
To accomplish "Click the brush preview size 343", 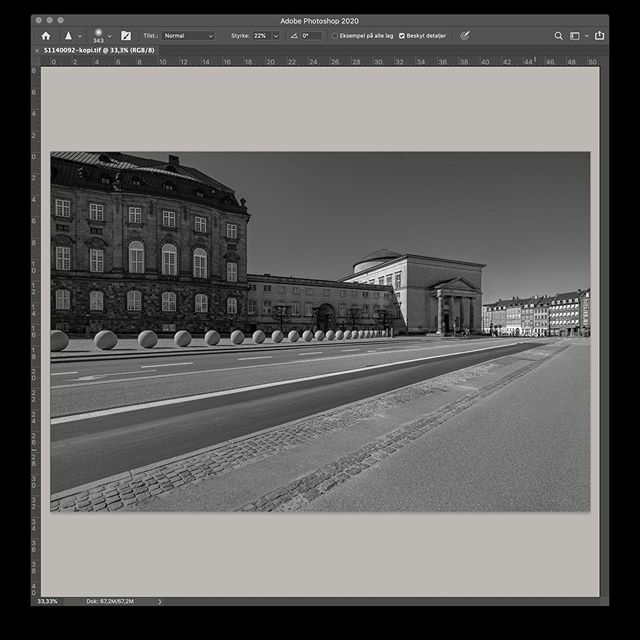I will pyautogui.click(x=98, y=36).
